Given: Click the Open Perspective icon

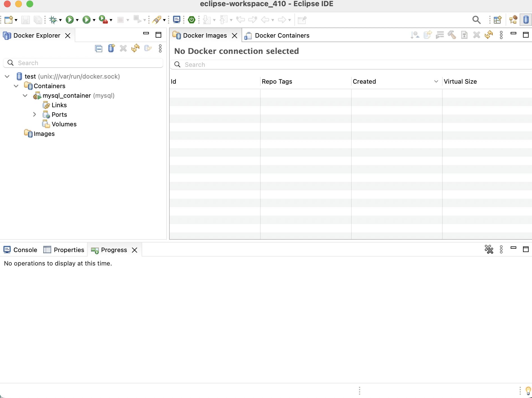Looking at the screenshot, I should (x=497, y=20).
